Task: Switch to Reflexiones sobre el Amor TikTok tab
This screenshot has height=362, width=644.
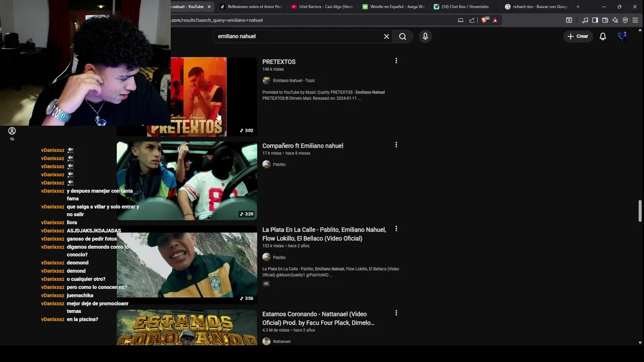Action: click(x=251, y=7)
